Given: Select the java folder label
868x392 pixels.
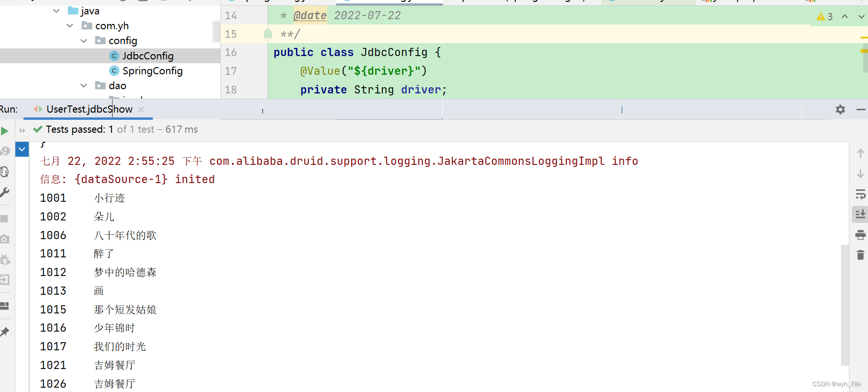Looking at the screenshot, I should (x=90, y=11).
